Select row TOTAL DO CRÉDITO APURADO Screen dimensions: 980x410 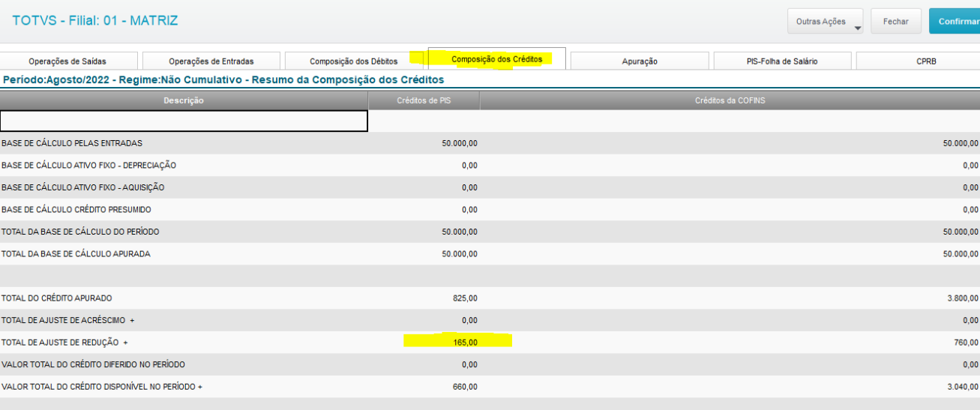(490, 298)
